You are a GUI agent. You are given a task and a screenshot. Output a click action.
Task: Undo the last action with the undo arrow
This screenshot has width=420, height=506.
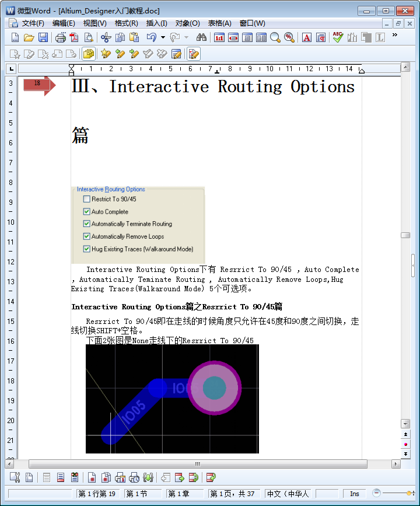[x=152, y=37]
